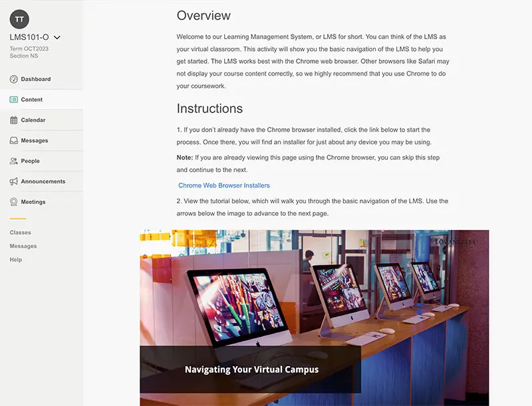Open Chrome Web Browser Installers link
The height and width of the screenshot is (406, 532).
click(224, 185)
